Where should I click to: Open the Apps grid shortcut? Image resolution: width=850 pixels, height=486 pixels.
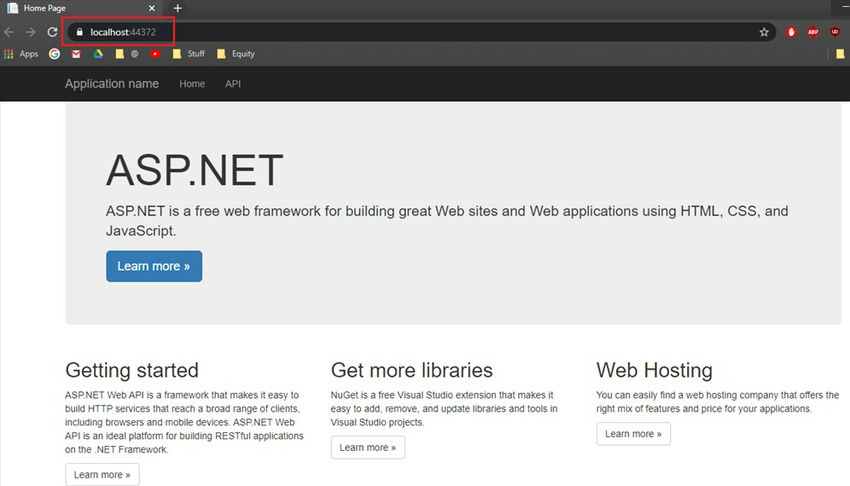(x=21, y=54)
